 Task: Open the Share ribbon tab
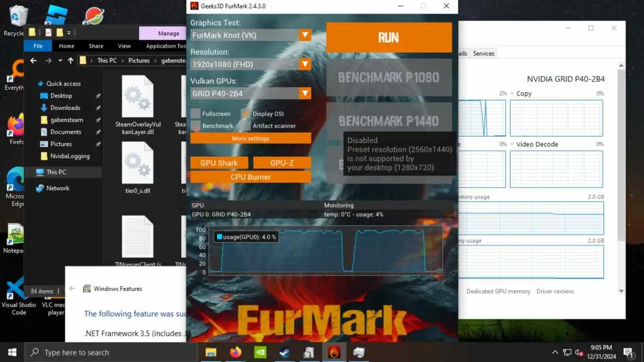click(96, 46)
